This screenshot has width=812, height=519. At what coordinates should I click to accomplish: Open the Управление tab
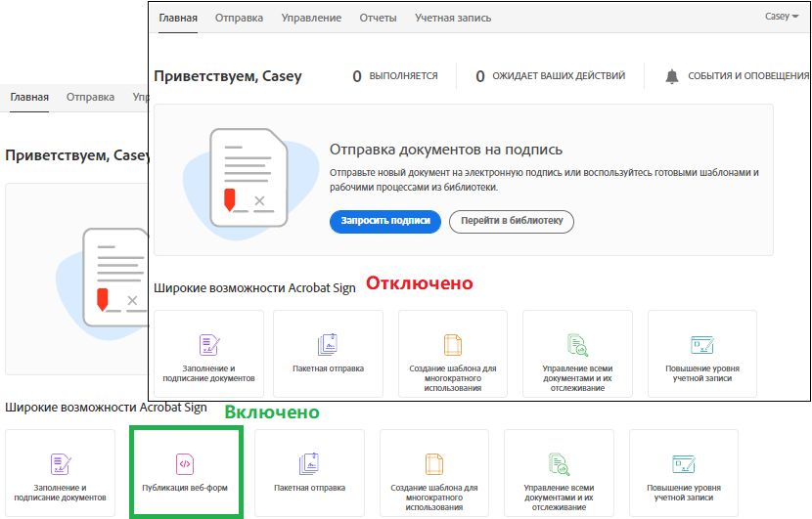coord(311,18)
